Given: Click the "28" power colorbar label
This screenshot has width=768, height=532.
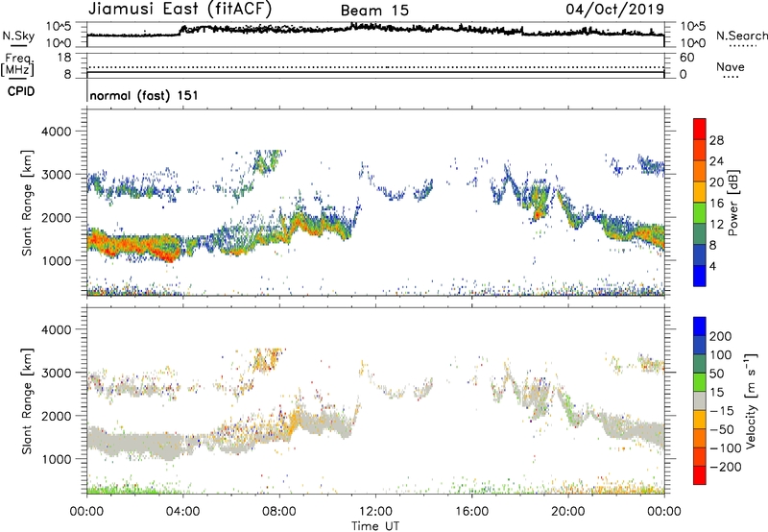Looking at the screenshot, I should click(x=716, y=140).
